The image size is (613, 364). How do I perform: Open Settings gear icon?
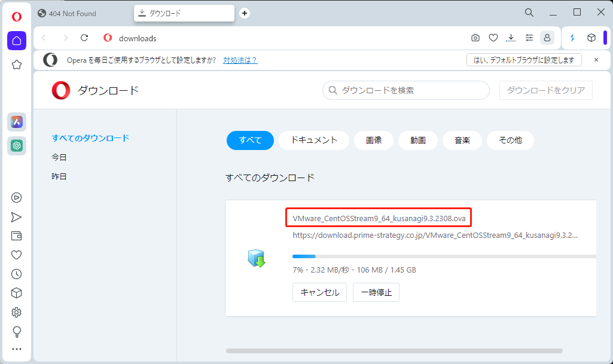pos(16,312)
